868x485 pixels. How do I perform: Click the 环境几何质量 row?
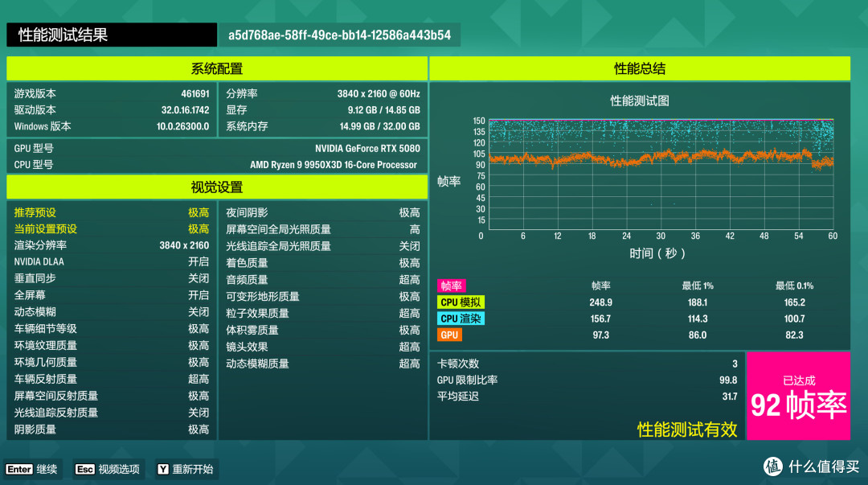[x=112, y=362]
